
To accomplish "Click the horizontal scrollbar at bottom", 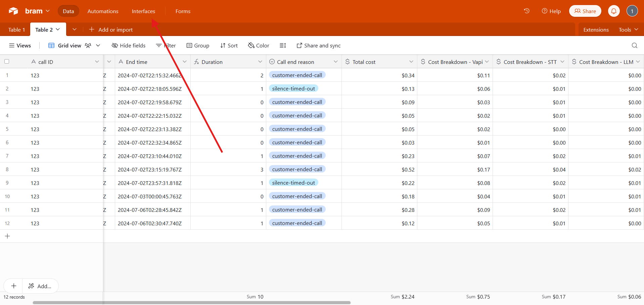I will pyautogui.click(x=191, y=303).
